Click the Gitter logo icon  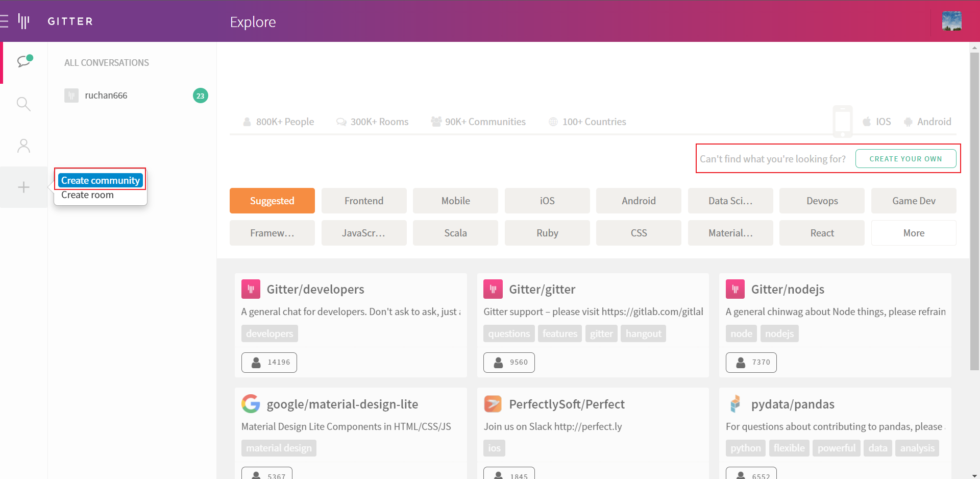(x=23, y=21)
